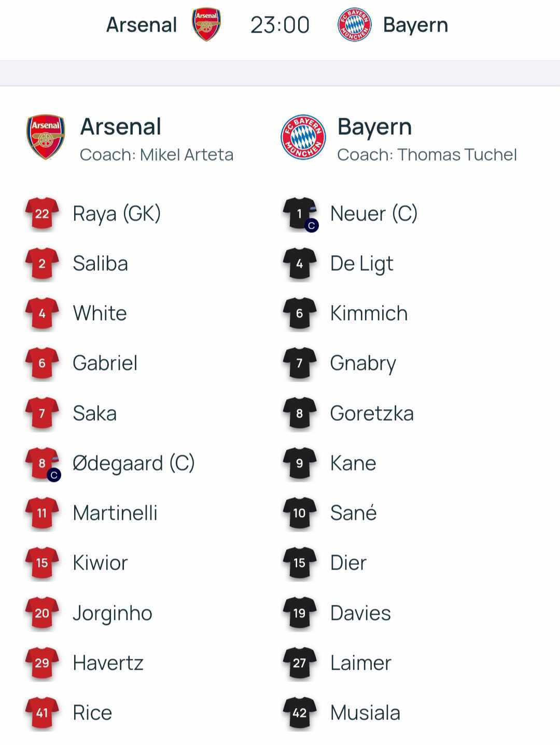
Task: Open coach Mikel Arteta's details
Action: [157, 155]
